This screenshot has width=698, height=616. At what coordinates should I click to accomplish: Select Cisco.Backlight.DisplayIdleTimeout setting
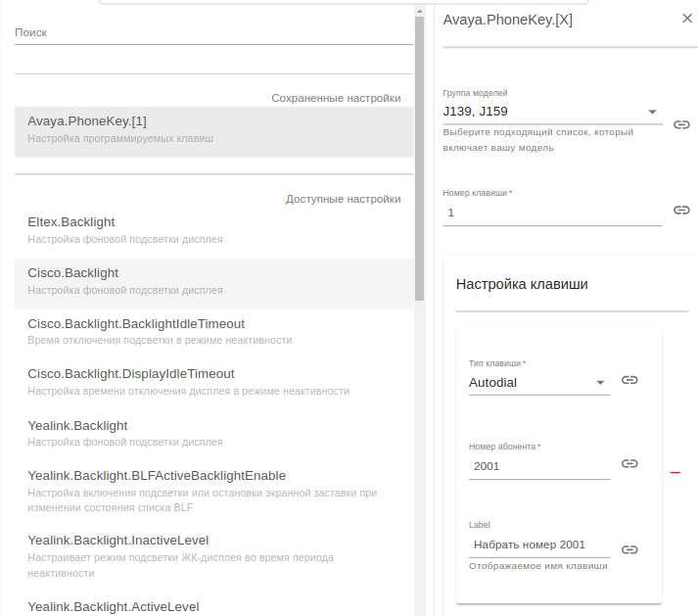213,382
